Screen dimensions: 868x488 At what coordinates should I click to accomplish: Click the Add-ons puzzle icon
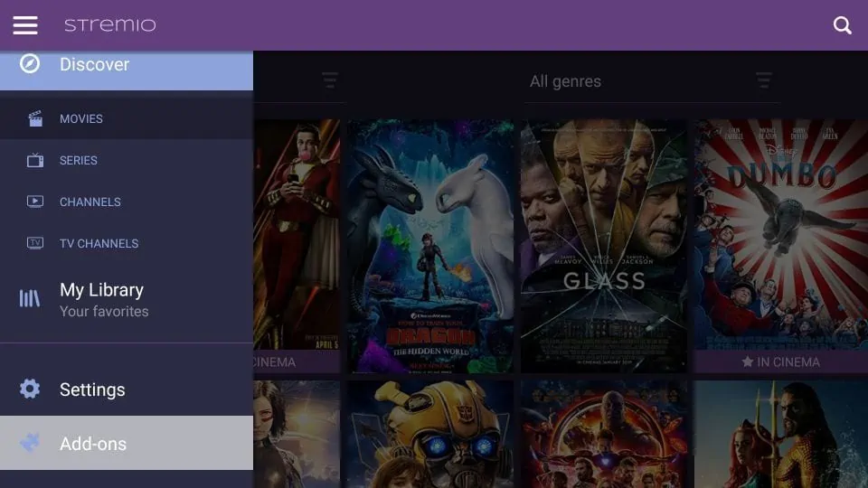pos(30,443)
